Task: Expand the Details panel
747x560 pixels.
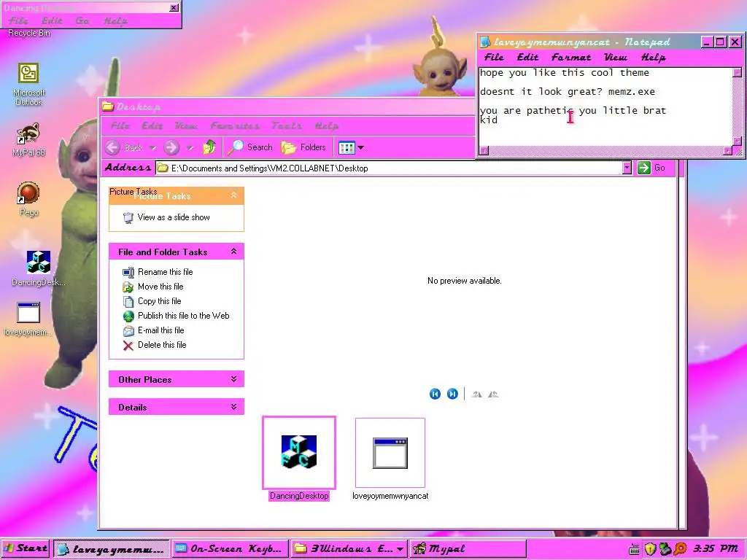Action: coord(233,407)
